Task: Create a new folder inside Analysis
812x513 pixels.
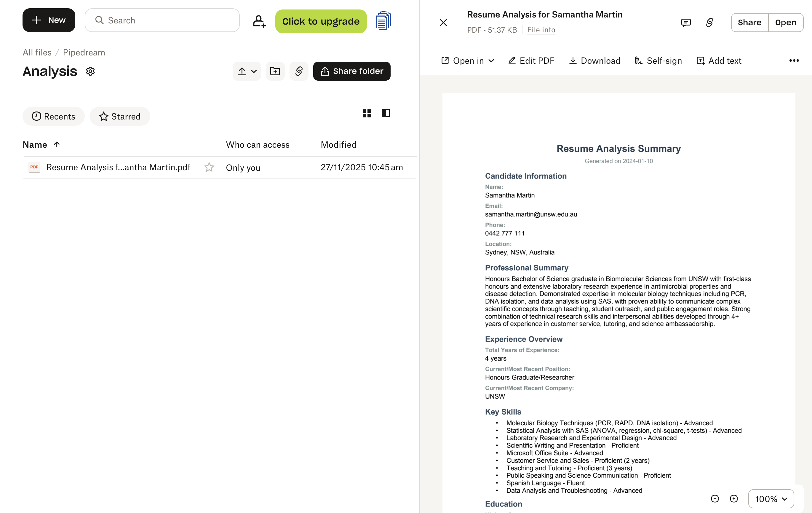Action: (x=275, y=71)
